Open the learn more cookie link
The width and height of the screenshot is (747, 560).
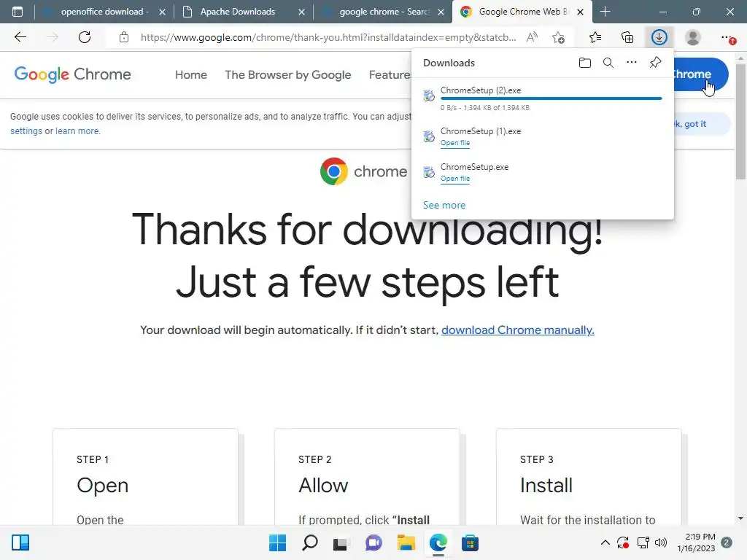(x=77, y=131)
